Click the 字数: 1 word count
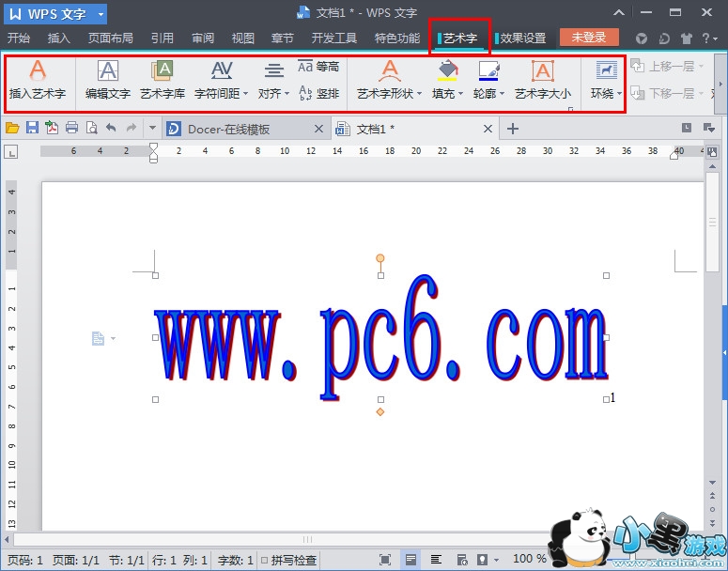This screenshot has height=571, width=728. pyautogui.click(x=236, y=561)
